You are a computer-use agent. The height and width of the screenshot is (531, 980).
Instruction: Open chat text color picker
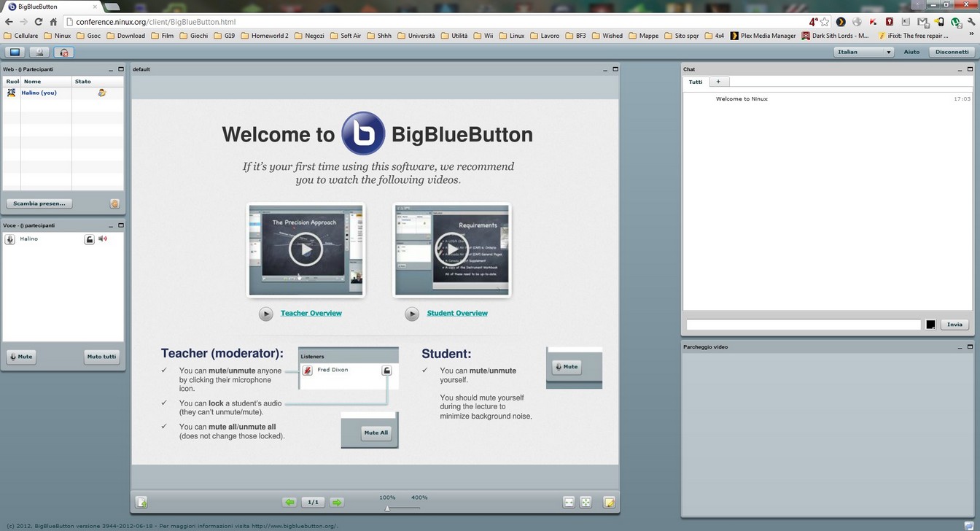click(930, 325)
